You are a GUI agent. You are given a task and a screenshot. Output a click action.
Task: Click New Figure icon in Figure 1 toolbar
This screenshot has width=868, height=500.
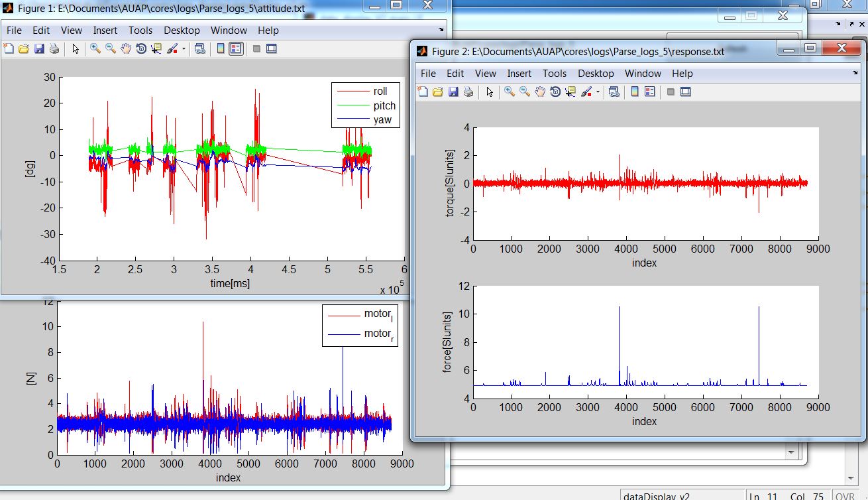tap(9, 48)
